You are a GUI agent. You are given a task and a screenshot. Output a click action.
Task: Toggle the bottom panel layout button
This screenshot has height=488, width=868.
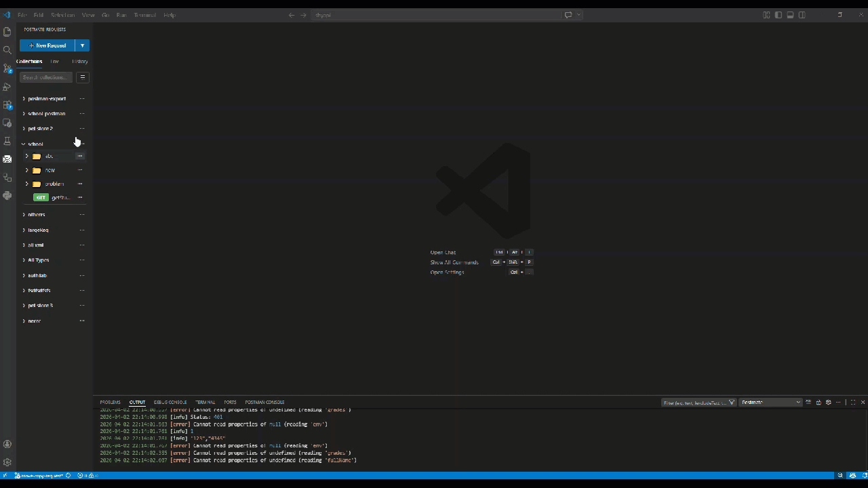790,15
